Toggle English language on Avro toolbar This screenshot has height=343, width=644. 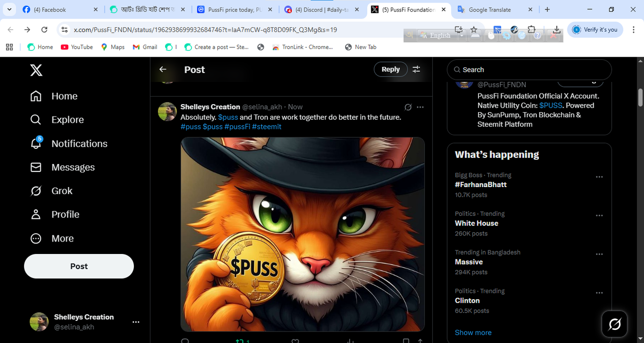tap(436, 35)
